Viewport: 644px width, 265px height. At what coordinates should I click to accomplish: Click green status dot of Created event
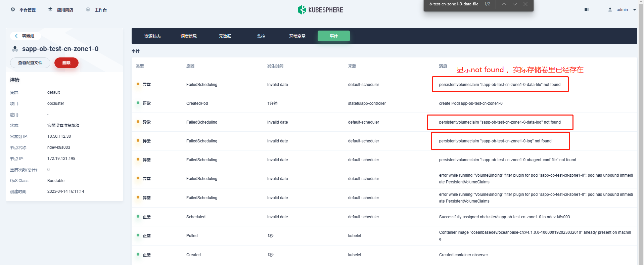pyautogui.click(x=138, y=254)
